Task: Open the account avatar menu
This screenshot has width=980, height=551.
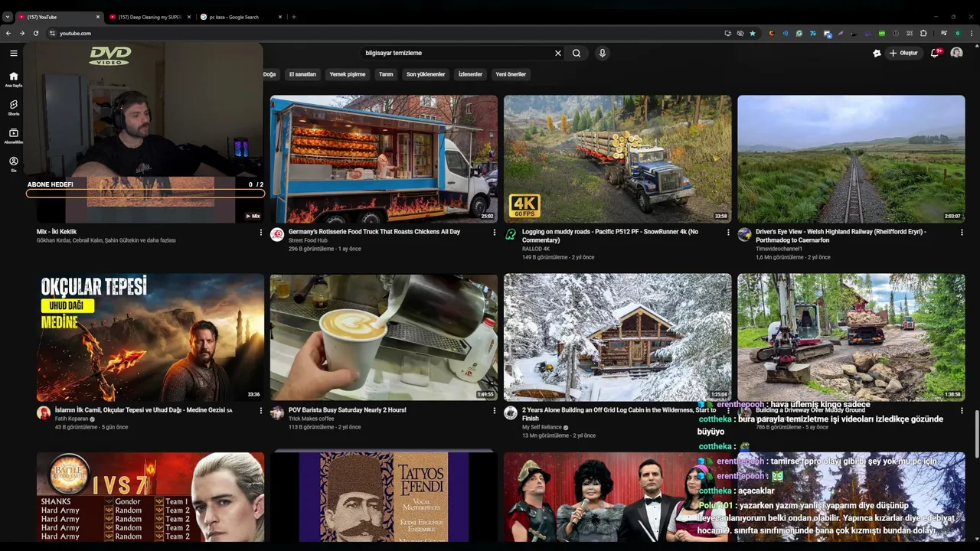Action: pyautogui.click(x=956, y=53)
